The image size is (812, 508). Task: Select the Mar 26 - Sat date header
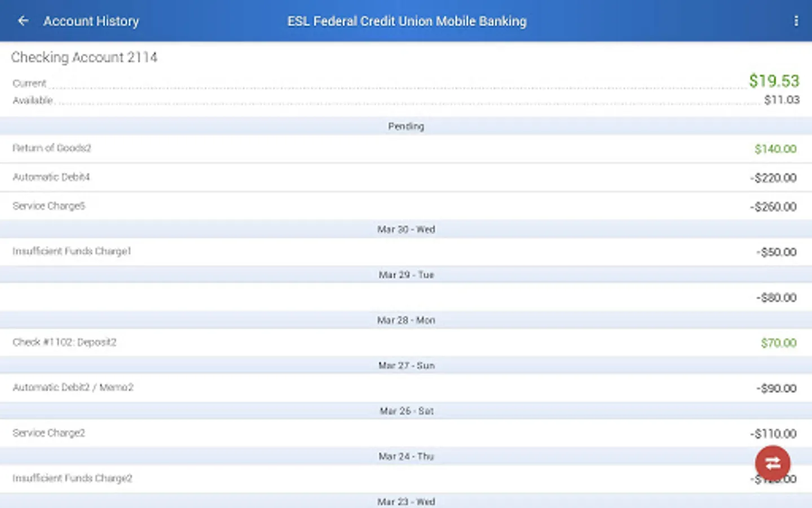[x=406, y=411]
